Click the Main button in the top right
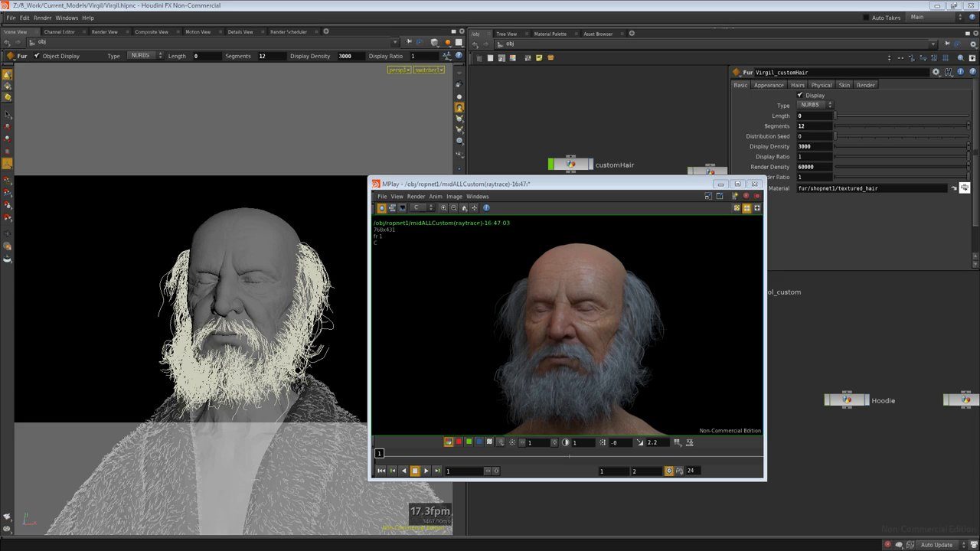The width and height of the screenshot is (980, 551). click(918, 17)
